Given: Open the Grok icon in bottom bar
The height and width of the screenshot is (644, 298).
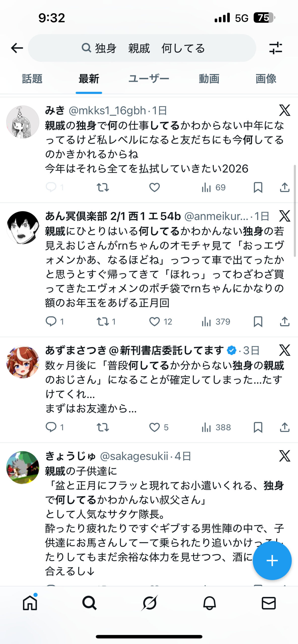Looking at the screenshot, I should 149,603.
